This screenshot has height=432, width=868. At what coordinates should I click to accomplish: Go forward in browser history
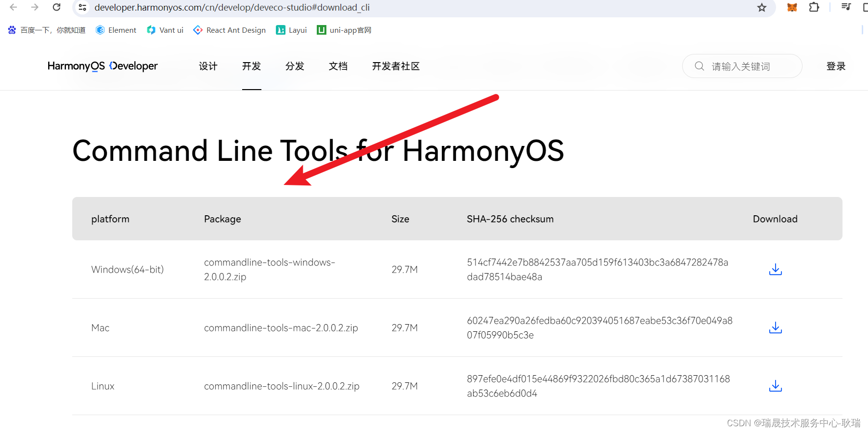[x=35, y=7]
